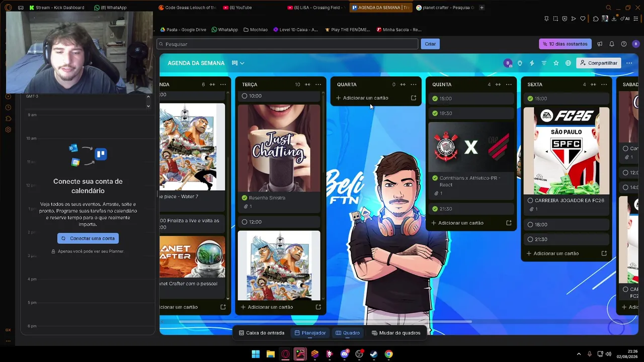Viewport: 644px width, 362px height.
Task: Create card from template in SEXTA list
Action: pyautogui.click(x=604, y=253)
